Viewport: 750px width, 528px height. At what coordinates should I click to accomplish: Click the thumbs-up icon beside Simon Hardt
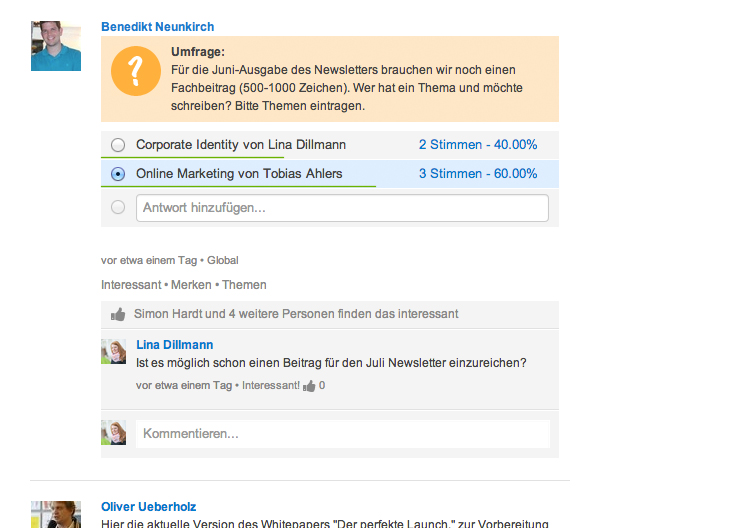coord(118,314)
